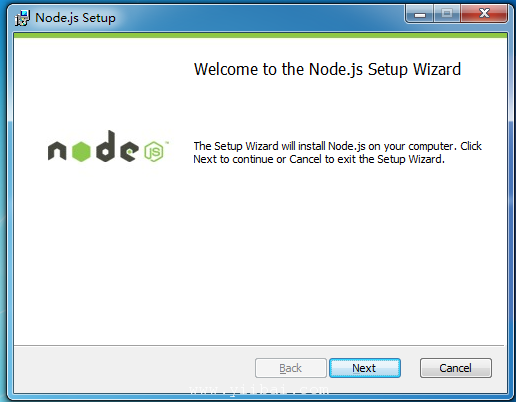Click the www.yiibai.com watermark text
Screen dimensions: 516x402
coord(259,390)
